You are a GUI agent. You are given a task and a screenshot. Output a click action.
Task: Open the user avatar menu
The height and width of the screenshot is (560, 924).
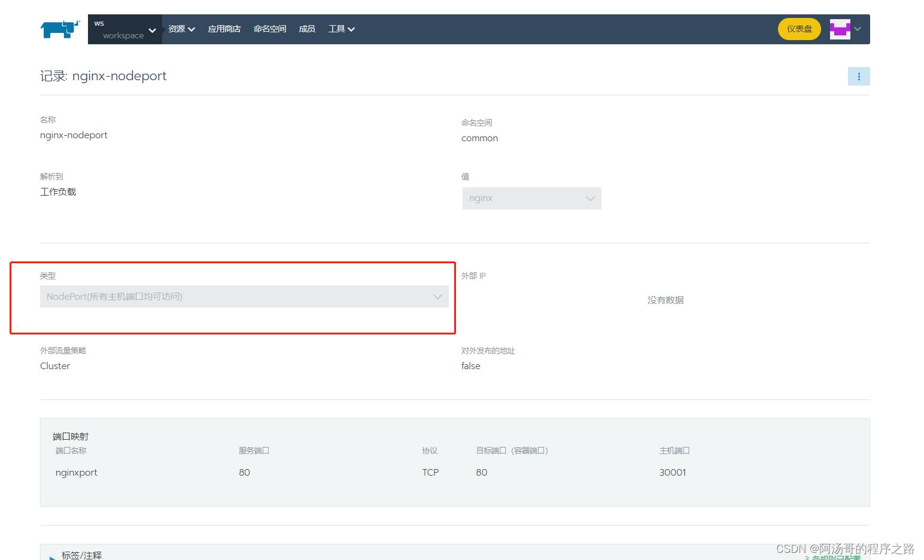point(840,29)
